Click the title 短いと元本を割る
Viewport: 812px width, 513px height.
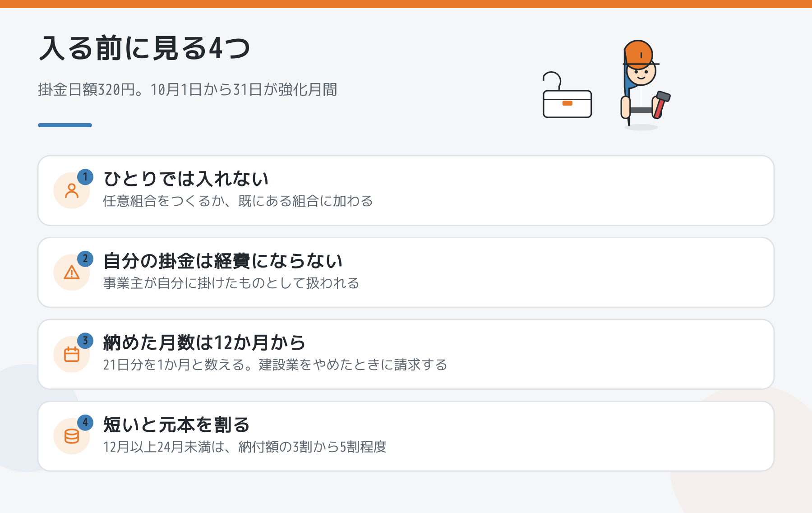click(176, 425)
